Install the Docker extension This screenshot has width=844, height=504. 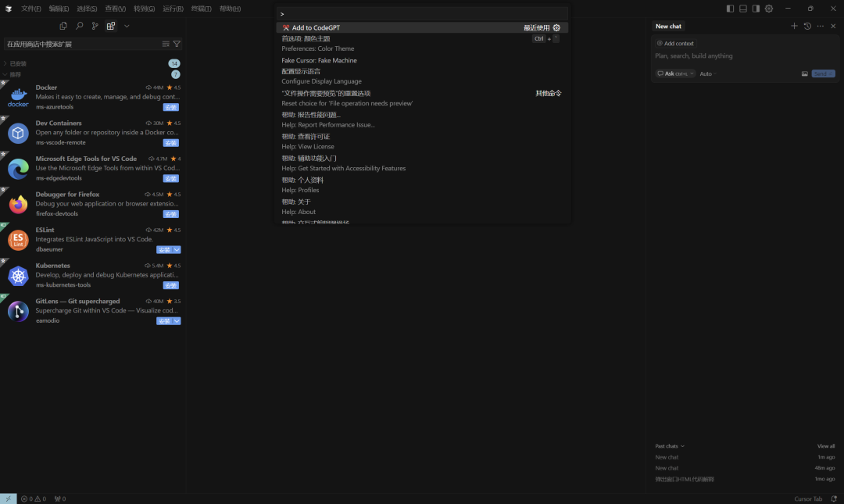pyautogui.click(x=170, y=107)
